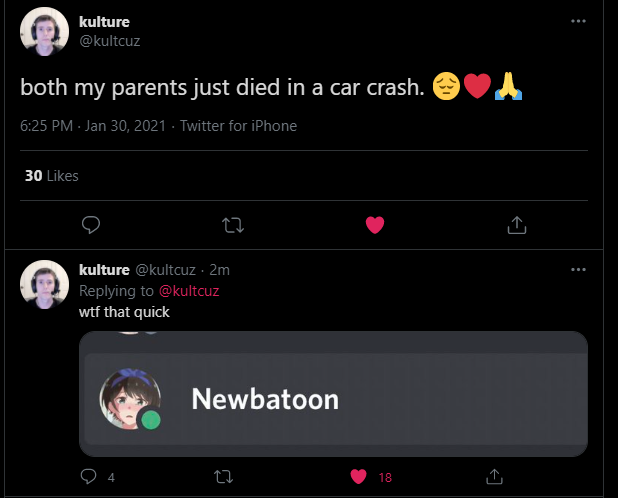Open kulture's avatar on the reply tweet
The image size is (618, 498).
tap(44, 284)
